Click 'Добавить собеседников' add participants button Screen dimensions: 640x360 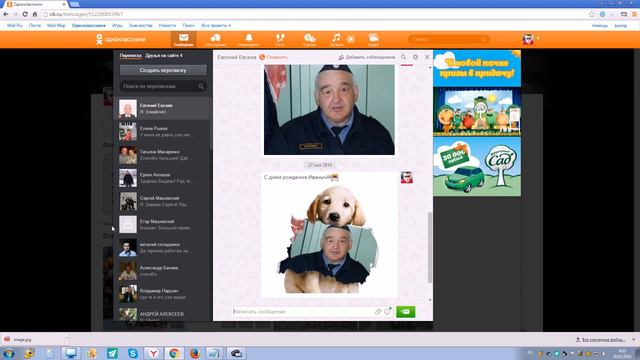(x=367, y=57)
